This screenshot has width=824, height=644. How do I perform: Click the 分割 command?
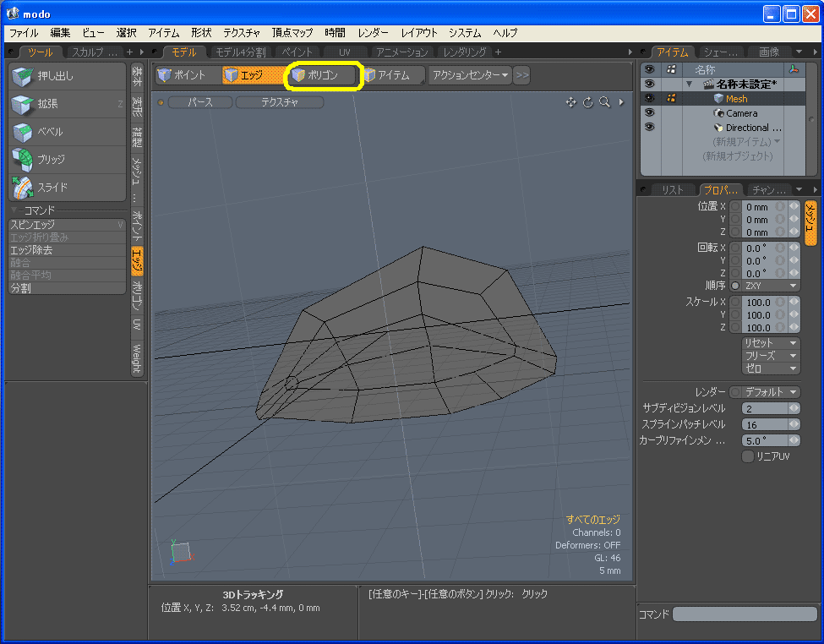[68, 288]
